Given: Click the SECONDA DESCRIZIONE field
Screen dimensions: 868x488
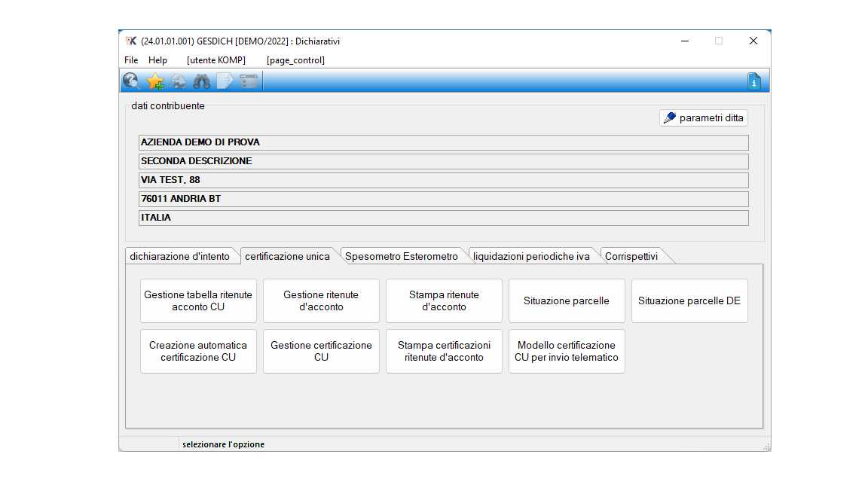Looking at the screenshot, I should coord(443,161).
